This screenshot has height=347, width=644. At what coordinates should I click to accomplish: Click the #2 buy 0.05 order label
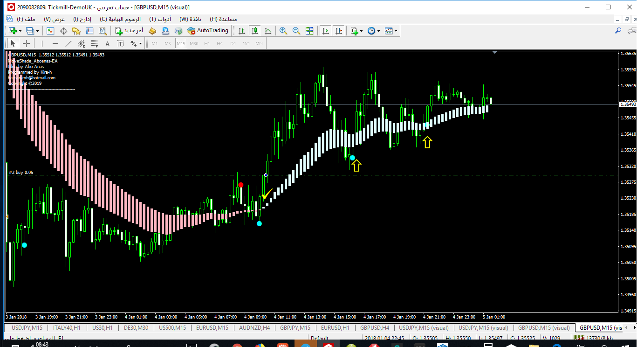21,173
